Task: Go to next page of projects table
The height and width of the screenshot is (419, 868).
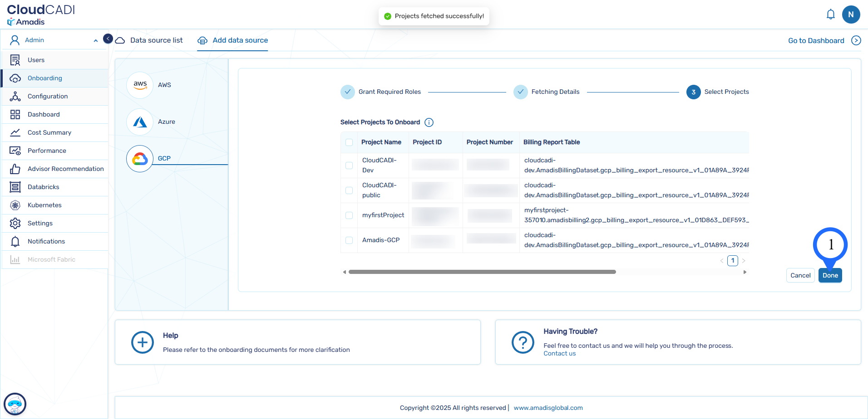Action: click(744, 261)
